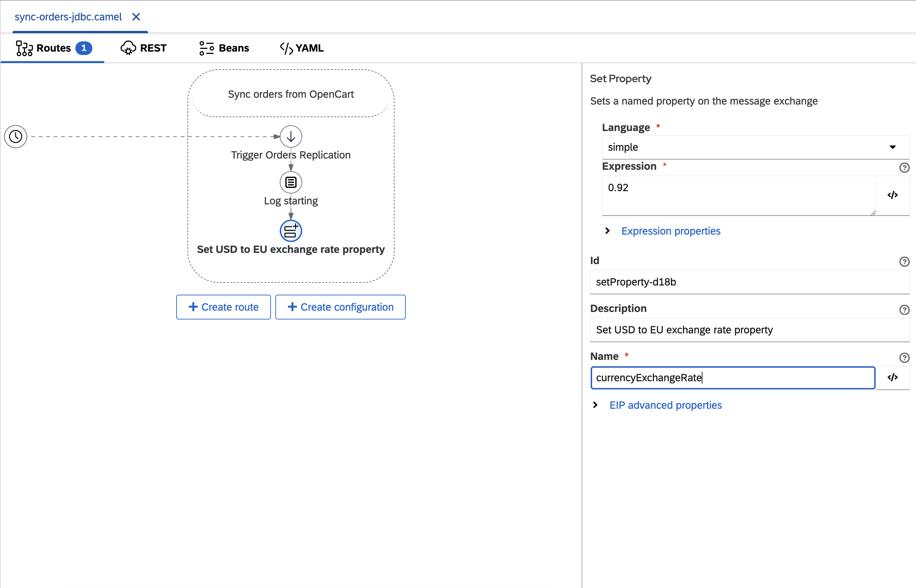Expand the Expression properties section
The width and height of the screenshot is (916, 588).
[607, 231]
